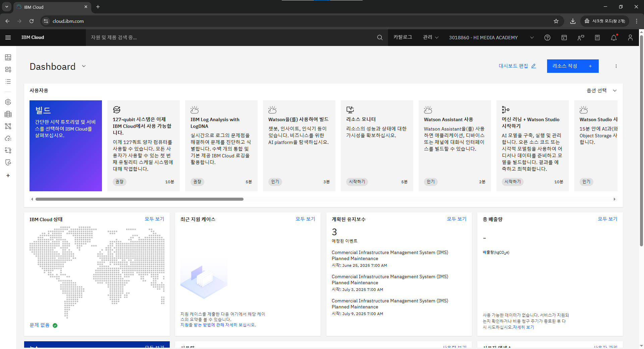Open the transfer arrows icon in sidebar
This screenshot has height=349, width=644.
coord(8,150)
